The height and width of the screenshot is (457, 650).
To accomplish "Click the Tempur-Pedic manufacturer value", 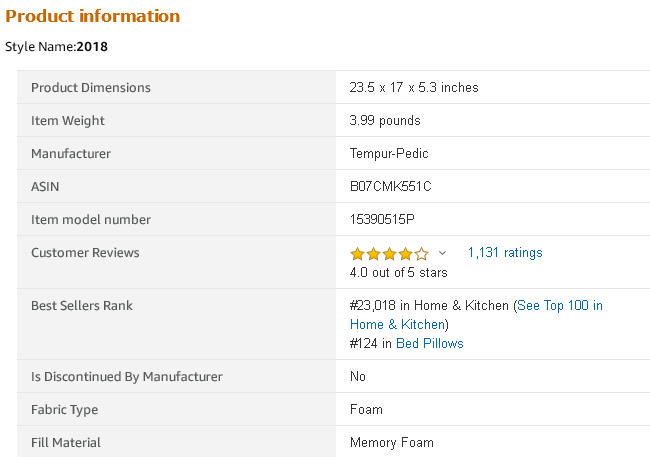I will point(389,153).
